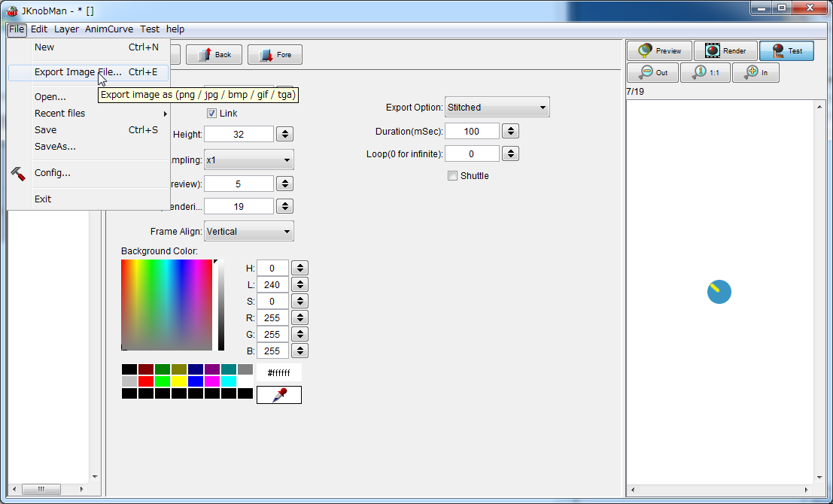This screenshot has width=833, height=504.
Task: Adjust L color value stepper
Action: tap(300, 284)
